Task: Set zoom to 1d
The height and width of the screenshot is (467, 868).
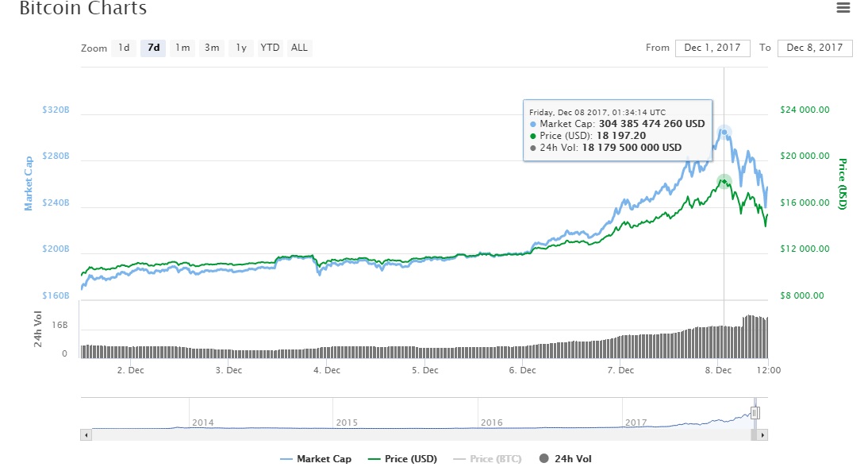Action: click(124, 48)
